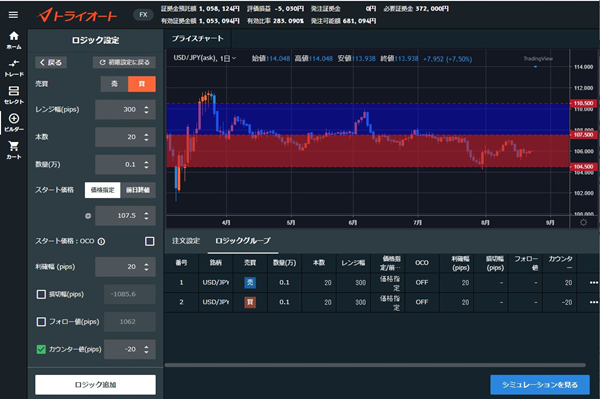Click the blue sell range band
600x399 pixels.
tap(367, 119)
